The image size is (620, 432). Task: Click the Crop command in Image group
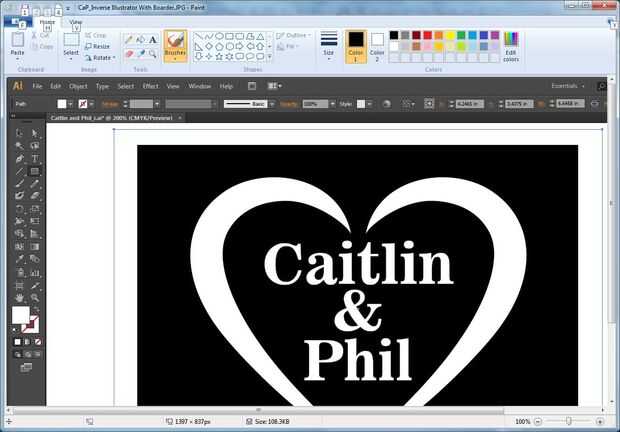pyautogui.click(x=96, y=35)
